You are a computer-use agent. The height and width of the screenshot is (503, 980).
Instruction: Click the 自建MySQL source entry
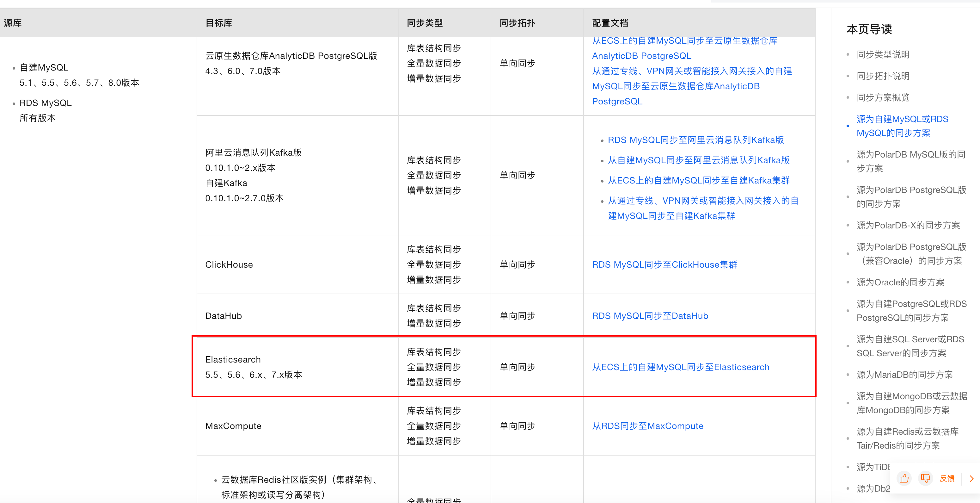point(44,68)
